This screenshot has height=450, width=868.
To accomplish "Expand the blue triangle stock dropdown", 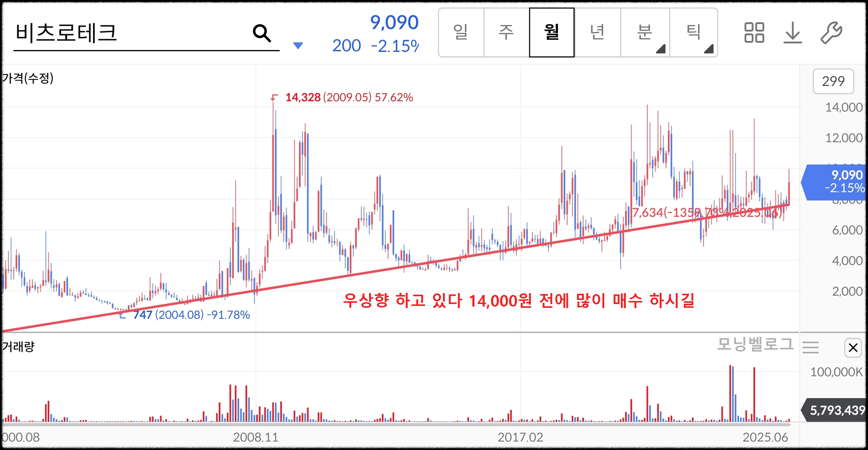I will point(298,46).
